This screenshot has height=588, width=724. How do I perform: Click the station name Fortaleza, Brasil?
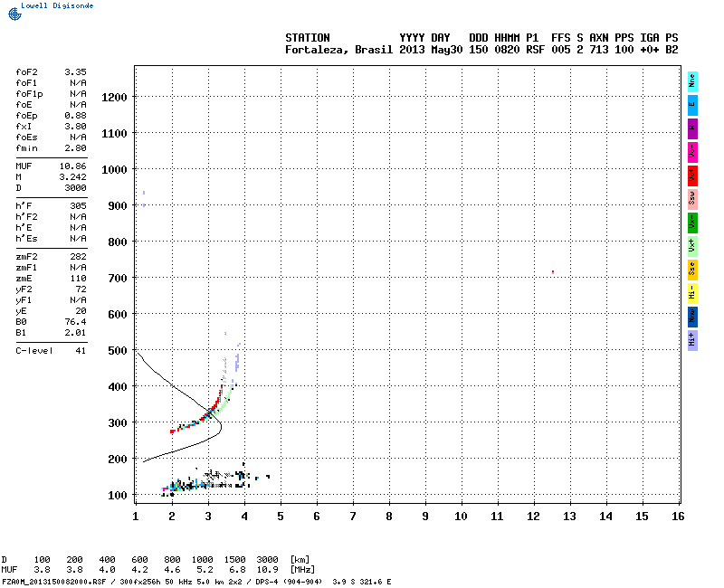click(338, 50)
